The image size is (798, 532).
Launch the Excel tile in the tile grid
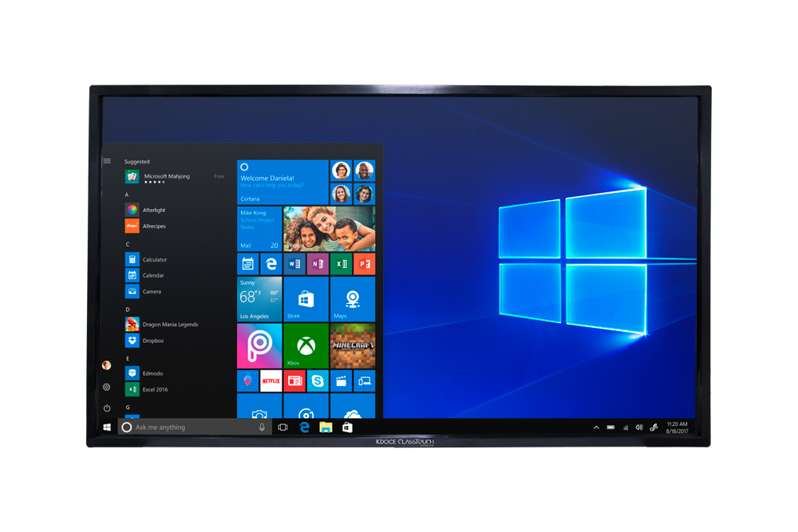click(341, 264)
